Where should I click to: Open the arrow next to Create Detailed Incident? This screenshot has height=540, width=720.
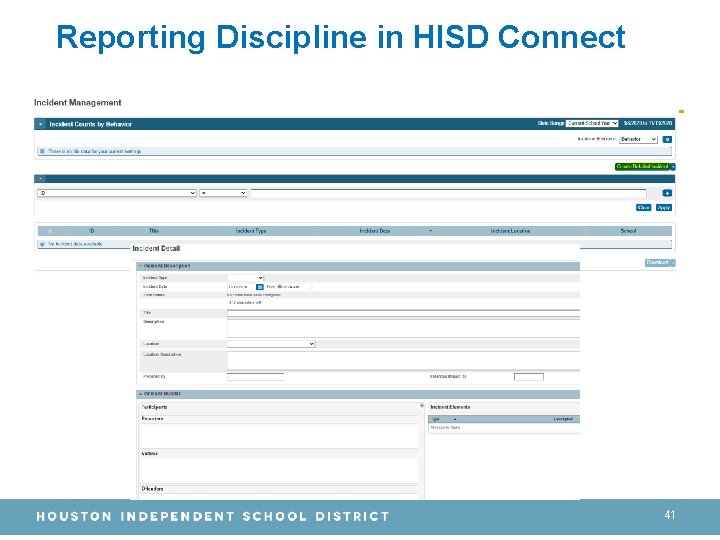coord(673,167)
